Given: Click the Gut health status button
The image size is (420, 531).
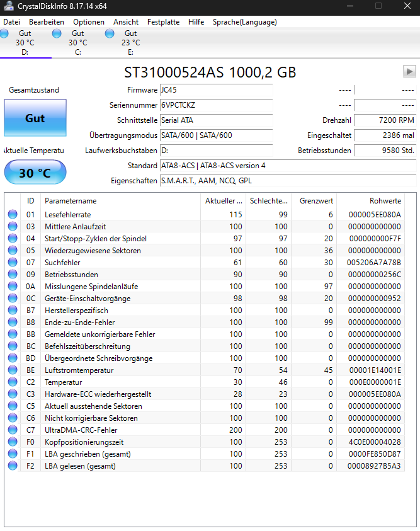Looking at the screenshot, I should (35, 118).
